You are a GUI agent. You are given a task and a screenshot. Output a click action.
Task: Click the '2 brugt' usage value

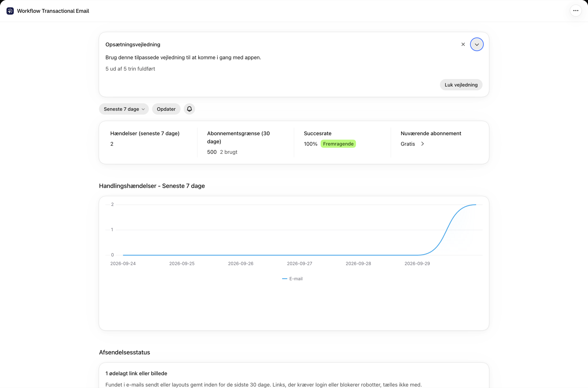coord(228,152)
